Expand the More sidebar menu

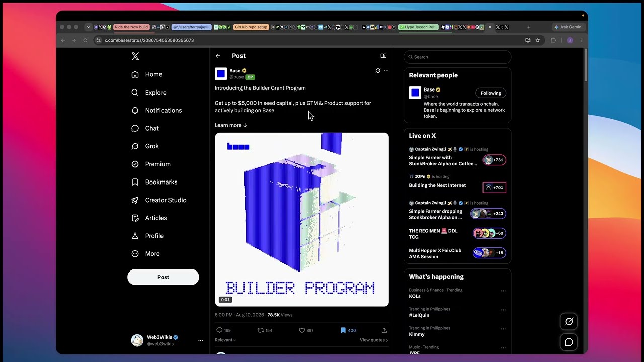(145, 254)
